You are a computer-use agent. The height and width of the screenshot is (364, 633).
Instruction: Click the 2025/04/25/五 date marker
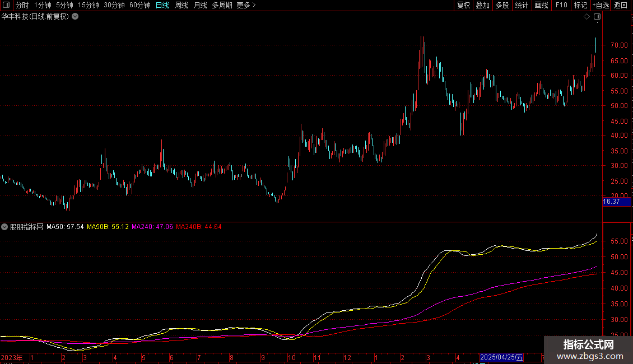tap(501, 357)
